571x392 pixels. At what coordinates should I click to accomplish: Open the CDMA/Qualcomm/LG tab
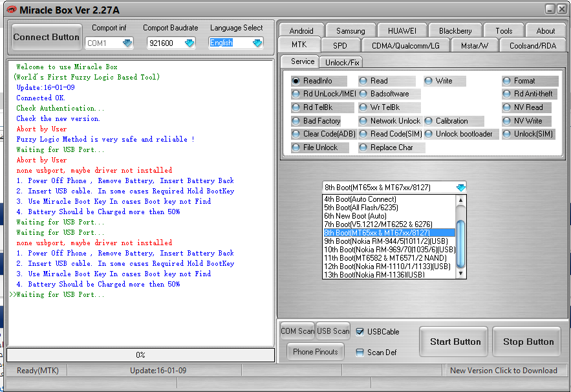[x=405, y=45]
